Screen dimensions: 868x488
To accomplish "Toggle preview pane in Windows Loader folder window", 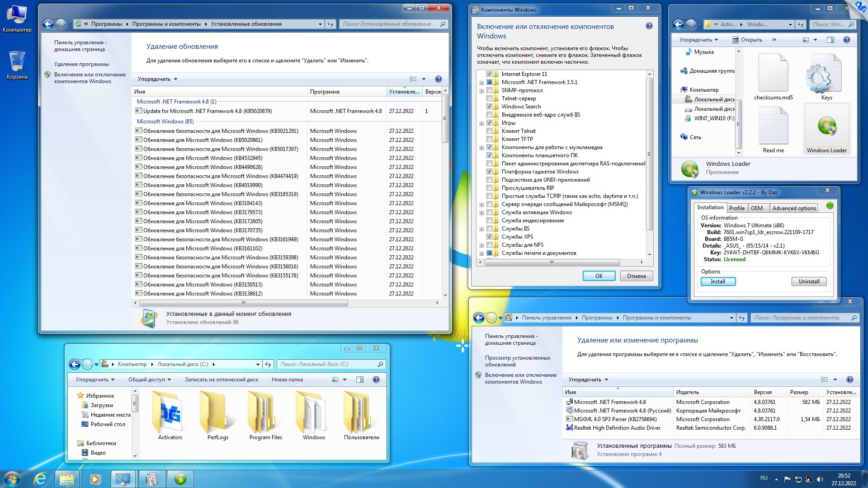I will [x=830, y=40].
